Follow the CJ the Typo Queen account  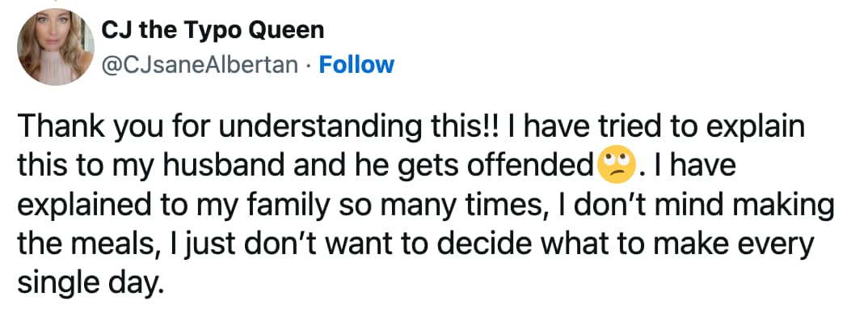click(x=357, y=65)
